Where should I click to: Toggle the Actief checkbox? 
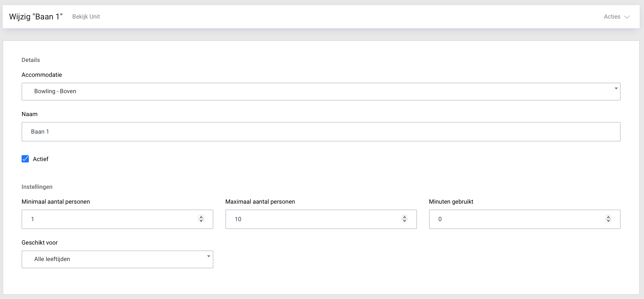point(25,159)
